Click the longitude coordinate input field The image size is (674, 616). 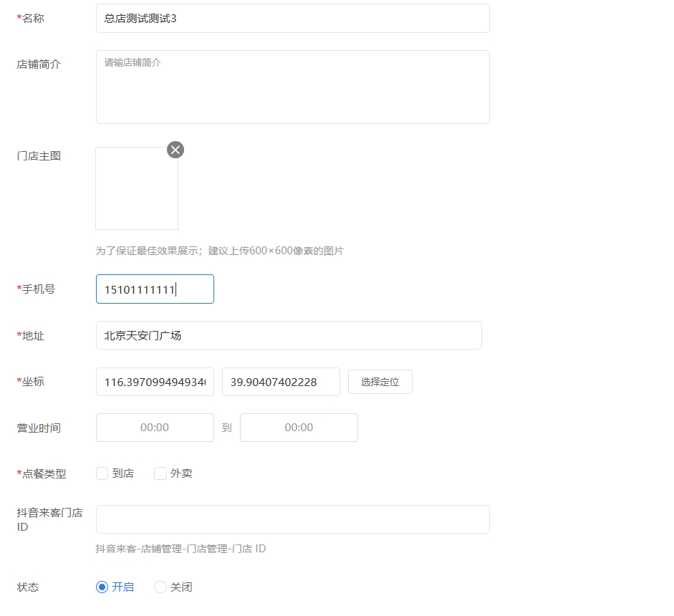(155, 382)
